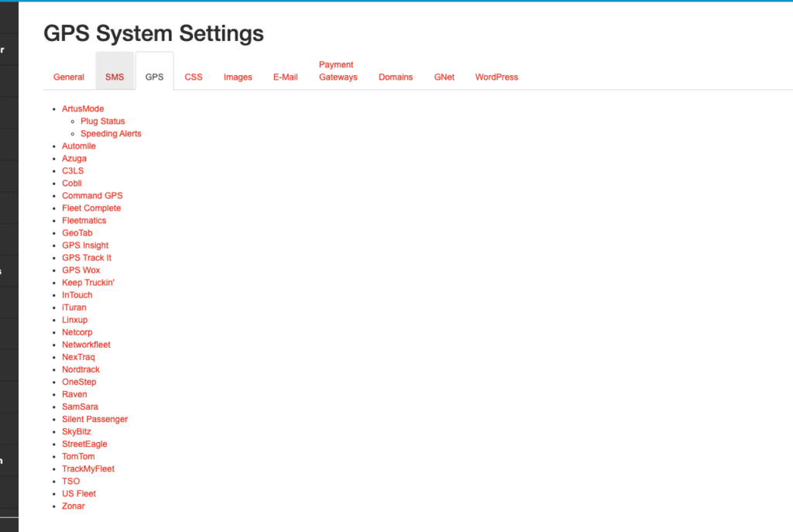Viewport: 793px width, 532px height.
Task: Select the GPS tab
Action: click(x=154, y=77)
